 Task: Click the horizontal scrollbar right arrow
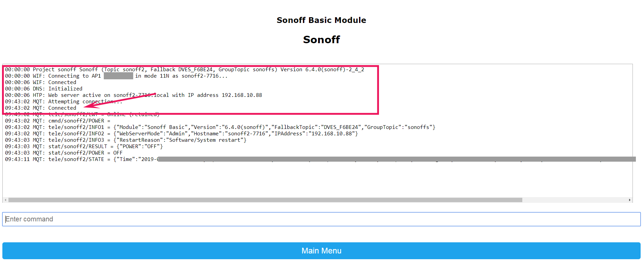[x=629, y=200]
